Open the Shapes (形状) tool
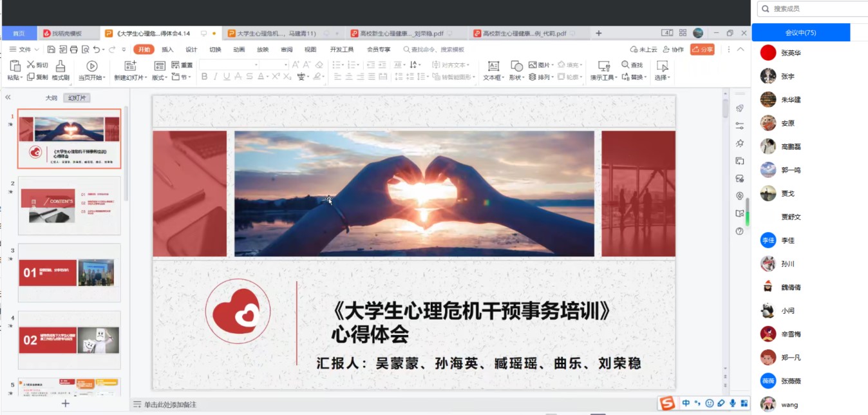 tap(516, 66)
